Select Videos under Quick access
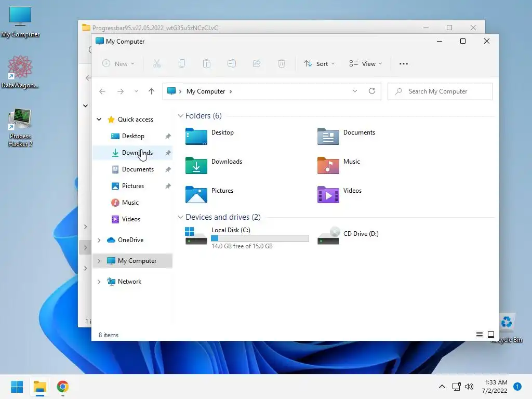Image resolution: width=532 pixels, height=399 pixels. 132,219
